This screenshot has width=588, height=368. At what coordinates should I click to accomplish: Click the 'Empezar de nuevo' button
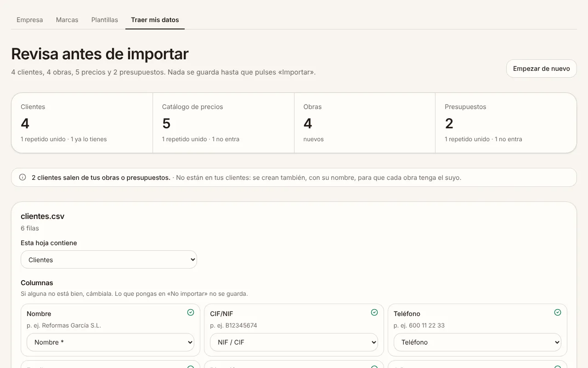[542, 69]
